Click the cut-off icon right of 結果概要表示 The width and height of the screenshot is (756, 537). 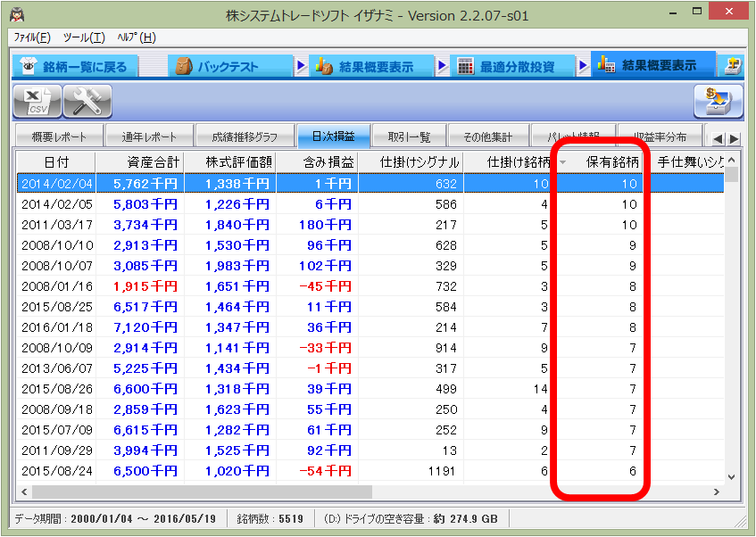[733, 65]
